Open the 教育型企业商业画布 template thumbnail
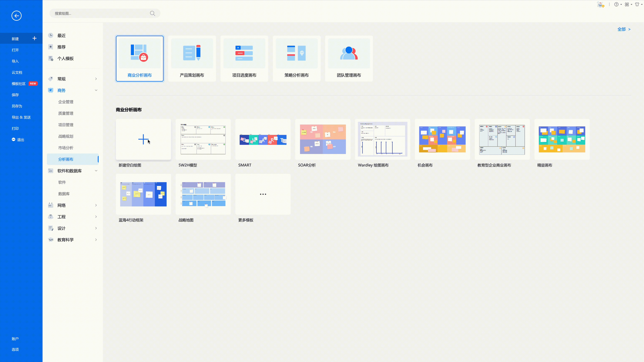 [502, 139]
